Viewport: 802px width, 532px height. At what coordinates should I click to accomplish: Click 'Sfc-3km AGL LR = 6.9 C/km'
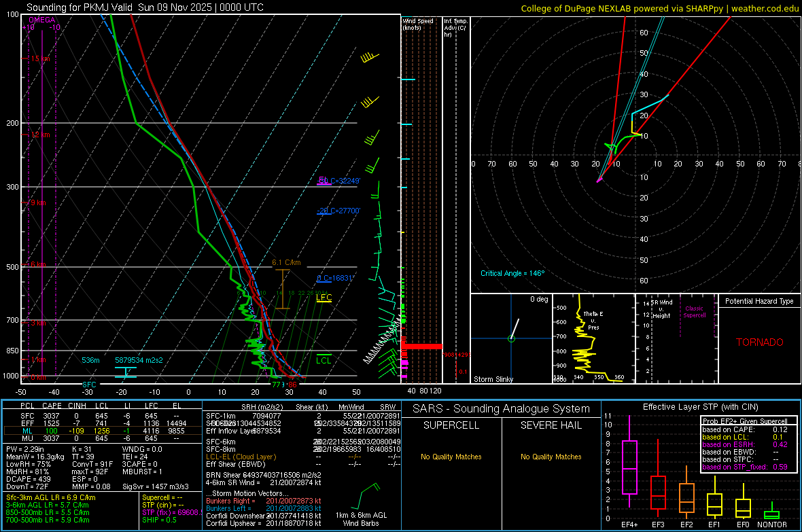(51, 498)
